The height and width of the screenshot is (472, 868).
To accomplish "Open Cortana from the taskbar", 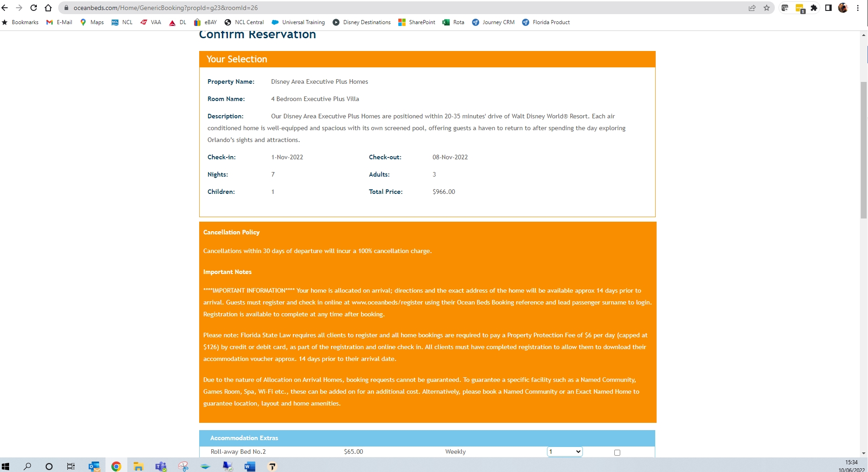I will pos(49,466).
